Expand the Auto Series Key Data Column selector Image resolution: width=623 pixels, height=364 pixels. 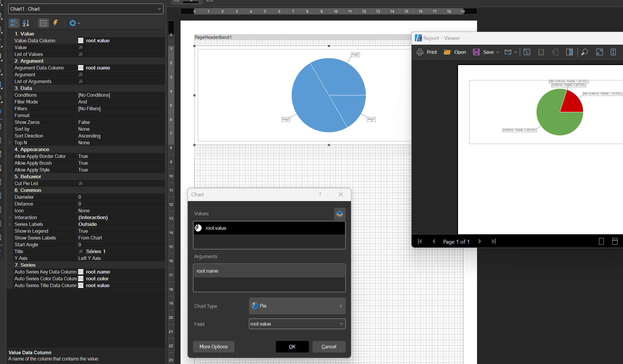pos(81,272)
